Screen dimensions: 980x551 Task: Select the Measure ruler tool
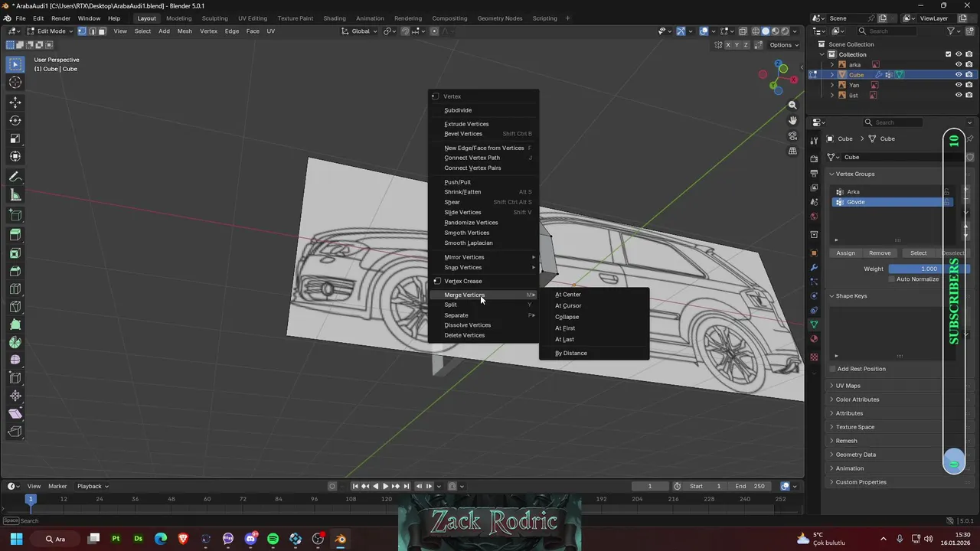[x=15, y=195]
